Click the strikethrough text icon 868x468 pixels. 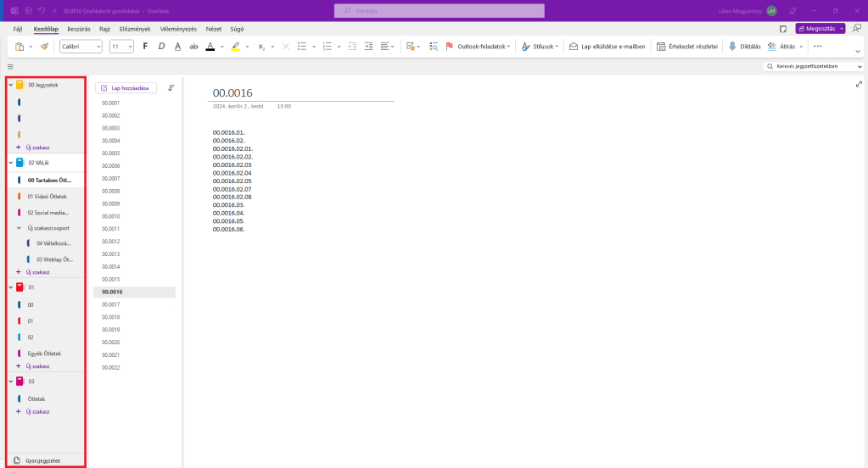coord(193,47)
